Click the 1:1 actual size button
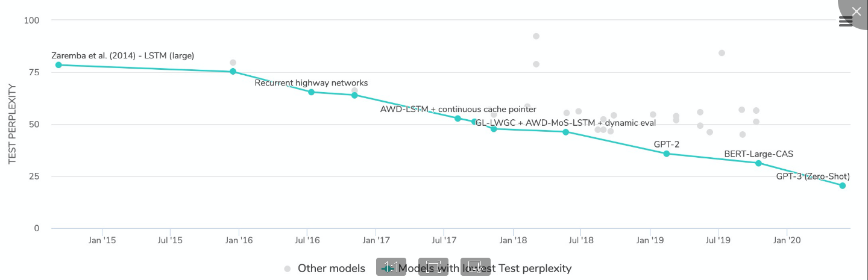The width and height of the screenshot is (868, 280). pos(391,267)
